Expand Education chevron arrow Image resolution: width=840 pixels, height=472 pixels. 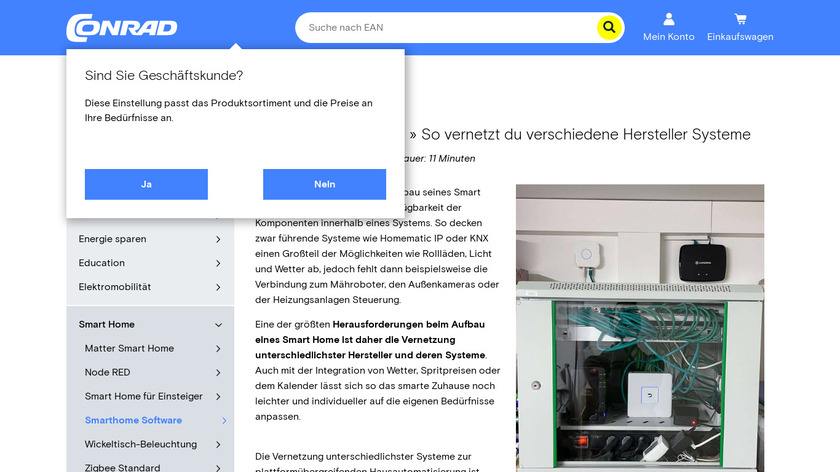218,263
